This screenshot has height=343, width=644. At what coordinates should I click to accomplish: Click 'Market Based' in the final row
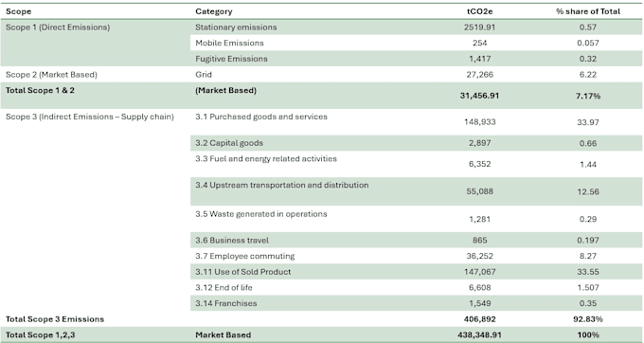point(223,335)
